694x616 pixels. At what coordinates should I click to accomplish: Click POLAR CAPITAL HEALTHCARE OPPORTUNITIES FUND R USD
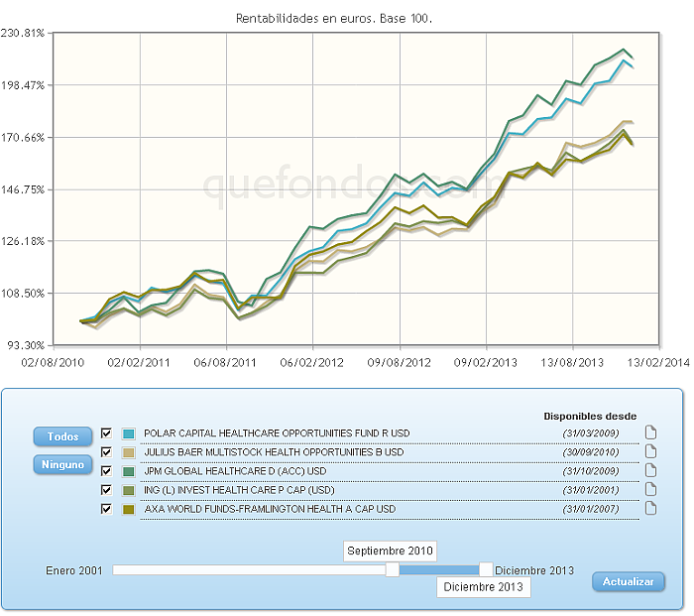(x=277, y=433)
